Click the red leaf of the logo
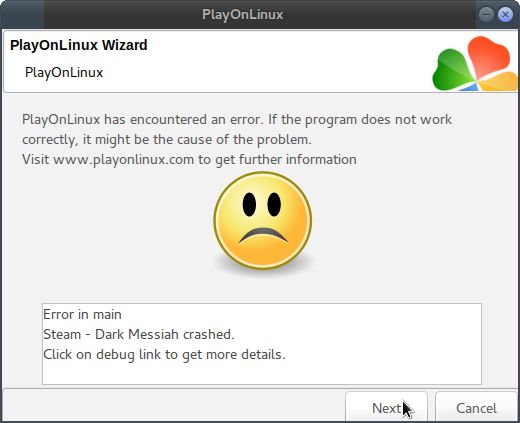This screenshot has width=520, height=423. (x=489, y=56)
